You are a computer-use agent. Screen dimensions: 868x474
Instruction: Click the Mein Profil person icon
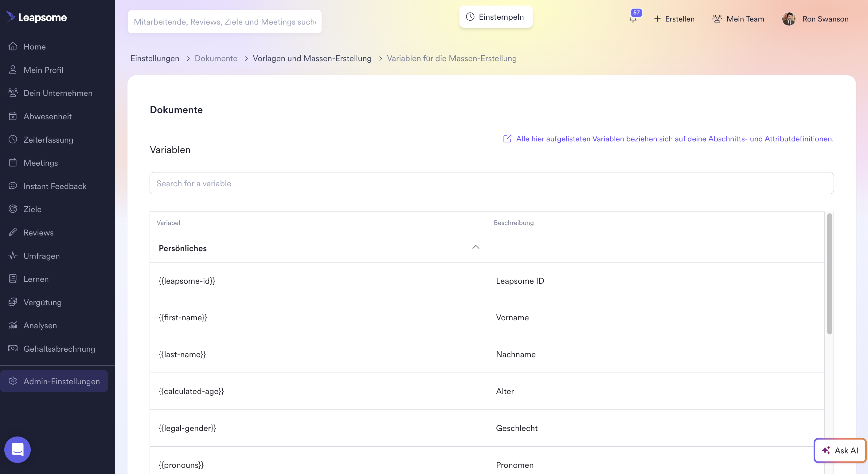13,69
